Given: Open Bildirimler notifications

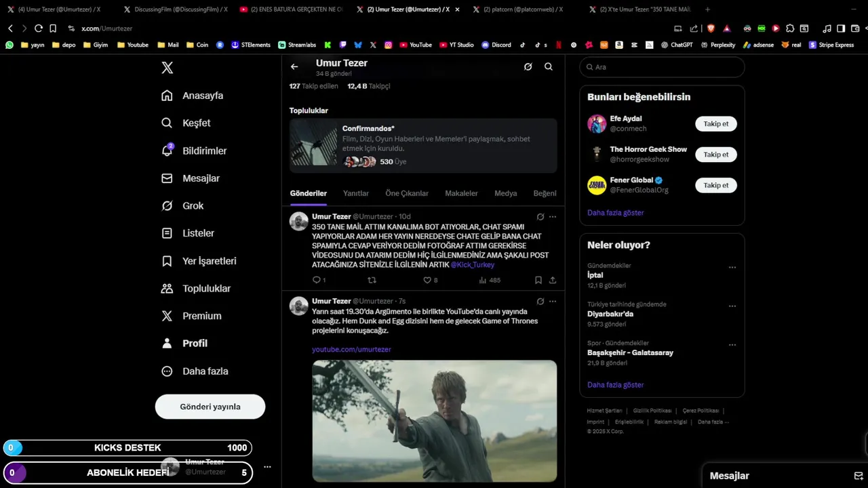Looking at the screenshot, I should [x=194, y=150].
